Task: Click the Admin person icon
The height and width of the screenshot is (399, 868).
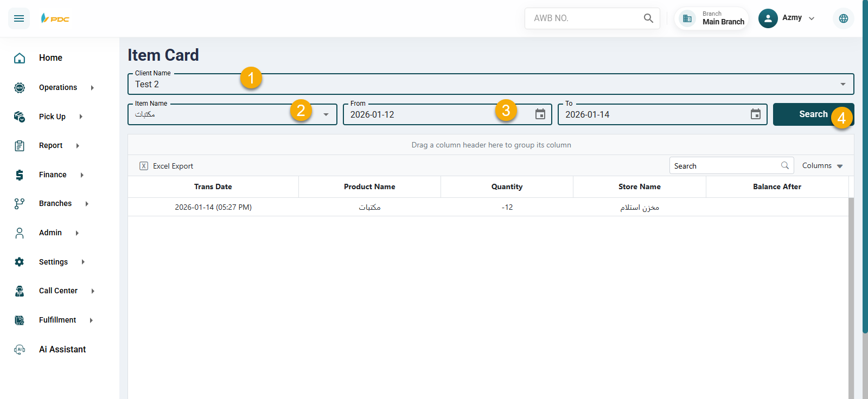Action: tap(20, 233)
